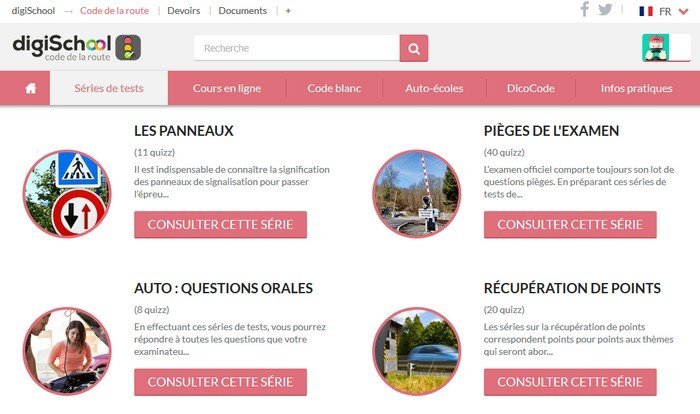The image size is (700, 414).
Task: Click the digiSchool code de la route logo
Action: [77, 48]
